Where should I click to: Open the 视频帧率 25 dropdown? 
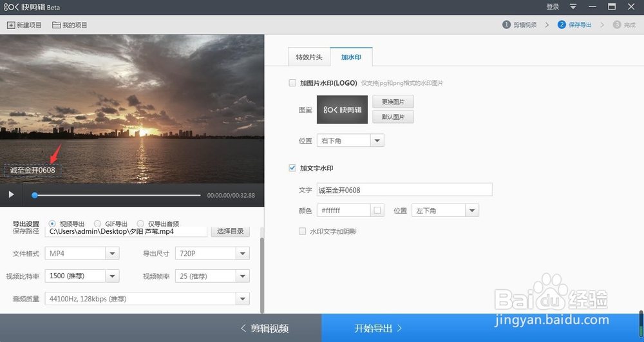point(213,276)
